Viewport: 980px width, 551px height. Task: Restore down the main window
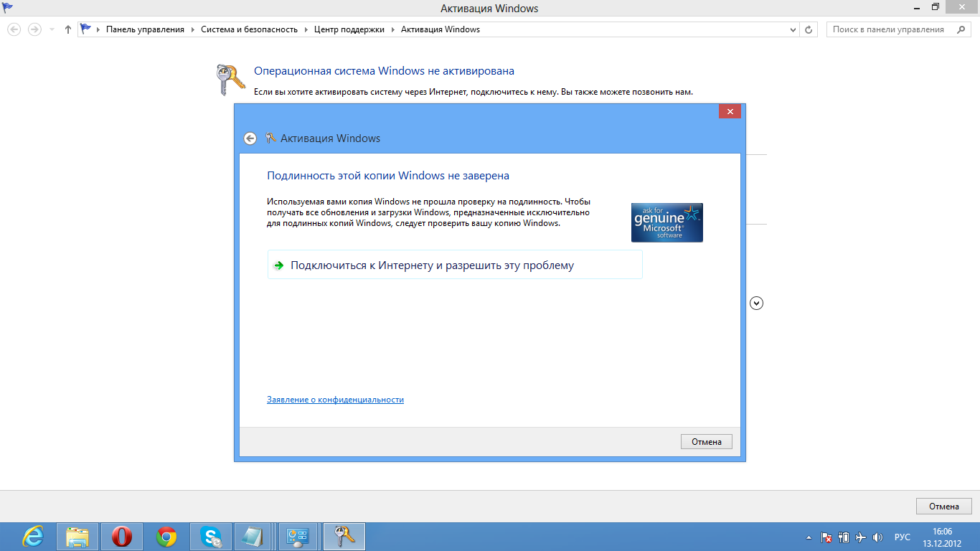(936, 6)
